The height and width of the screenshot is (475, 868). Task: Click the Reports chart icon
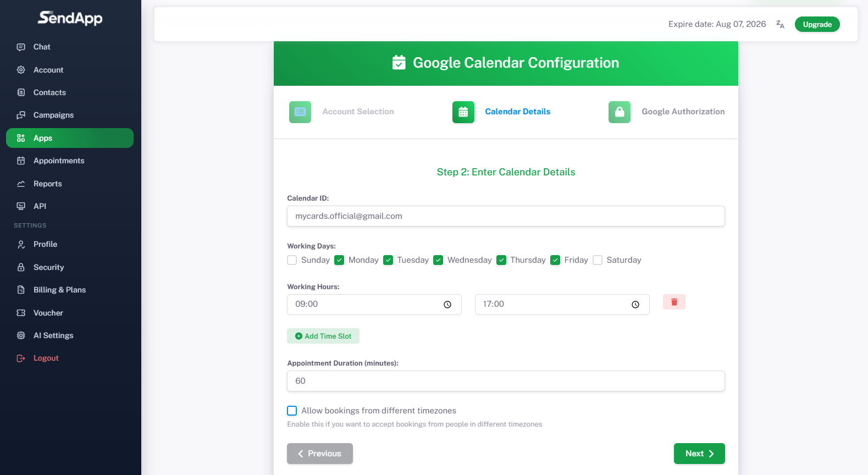coord(21,184)
